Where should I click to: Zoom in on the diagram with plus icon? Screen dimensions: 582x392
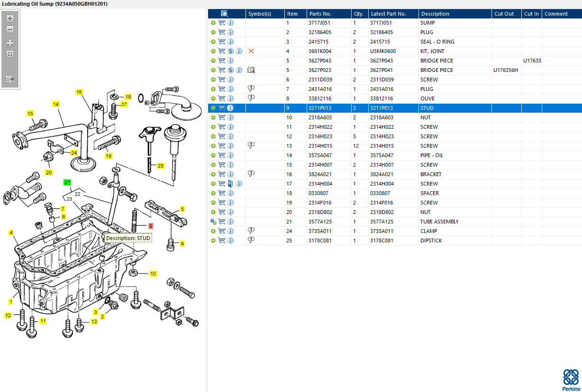(10, 18)
